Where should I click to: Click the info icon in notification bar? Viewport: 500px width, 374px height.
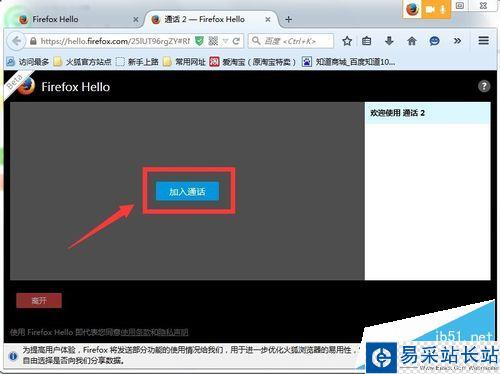pyautogui.click(x=13, y=356)
